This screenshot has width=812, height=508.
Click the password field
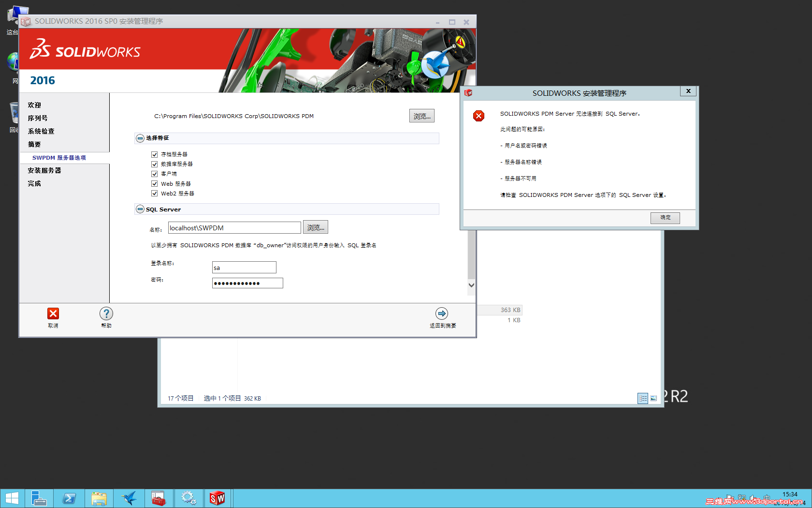247,283
